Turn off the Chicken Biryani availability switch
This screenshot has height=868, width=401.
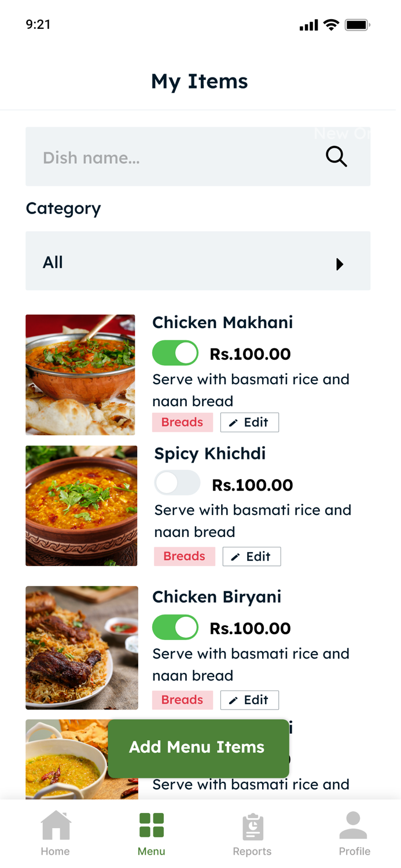tap(175, 627)
